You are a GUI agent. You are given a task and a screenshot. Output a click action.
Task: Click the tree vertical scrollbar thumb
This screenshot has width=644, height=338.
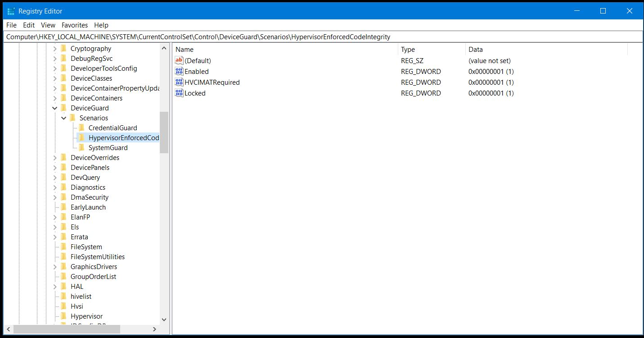pyautogui.click(x=164, y=132)
